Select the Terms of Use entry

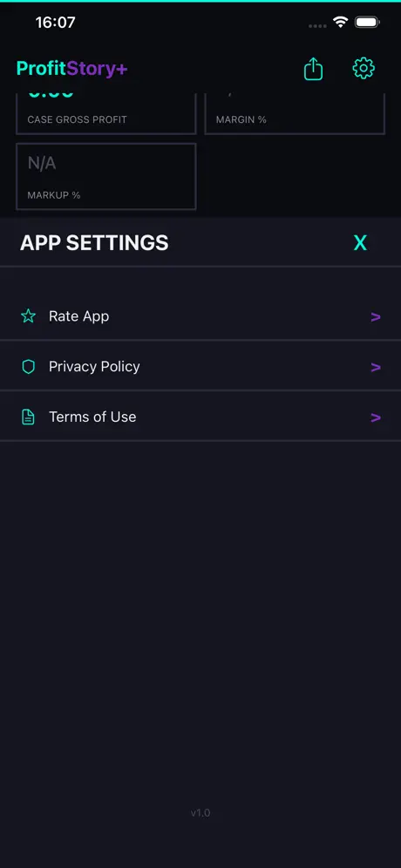[200, 417]
